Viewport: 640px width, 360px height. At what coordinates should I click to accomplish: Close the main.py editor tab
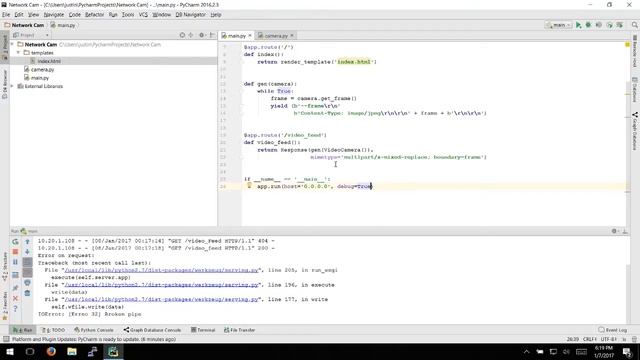point(250,36)
